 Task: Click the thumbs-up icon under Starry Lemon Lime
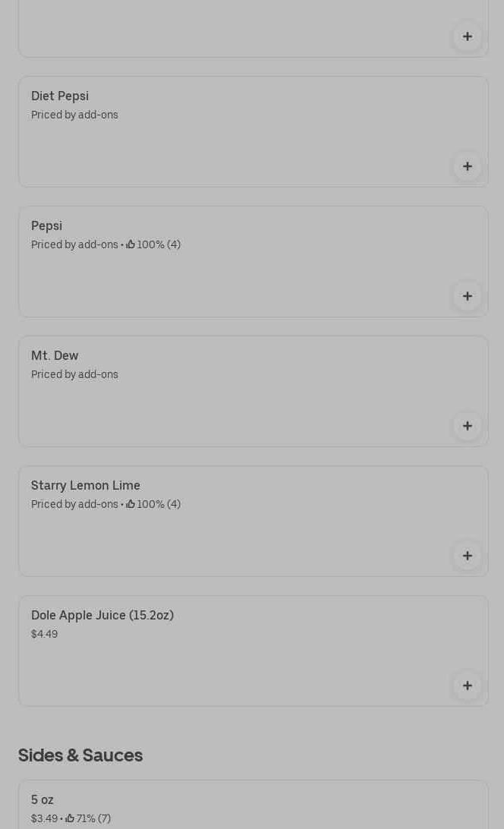click(131, 504)
